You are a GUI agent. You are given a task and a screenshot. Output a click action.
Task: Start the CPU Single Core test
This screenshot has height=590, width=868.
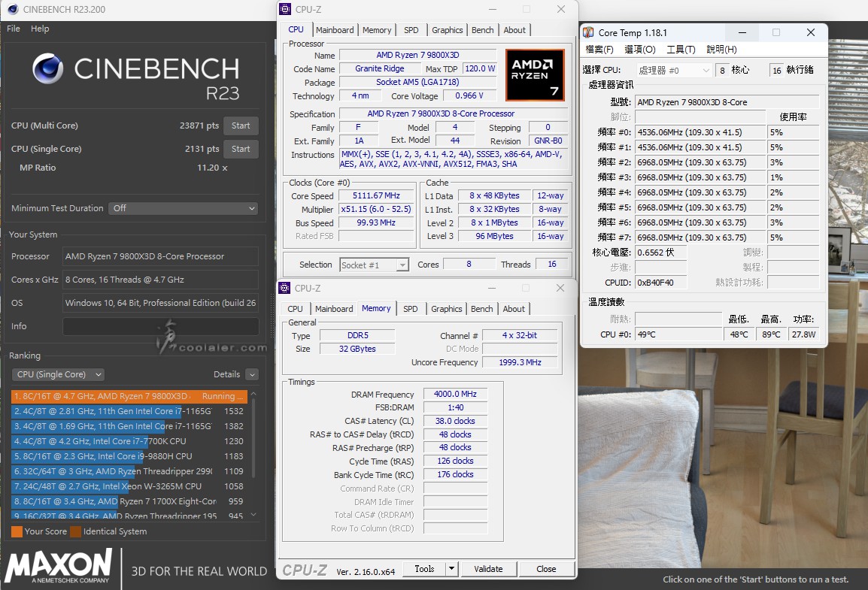(241, 149)
